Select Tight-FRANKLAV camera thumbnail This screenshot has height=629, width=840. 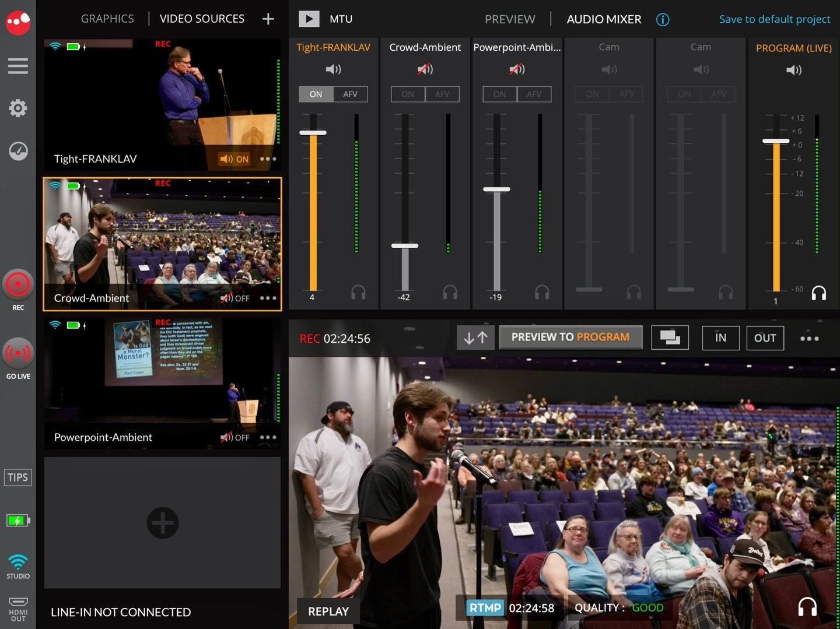(x=162, y=105)
